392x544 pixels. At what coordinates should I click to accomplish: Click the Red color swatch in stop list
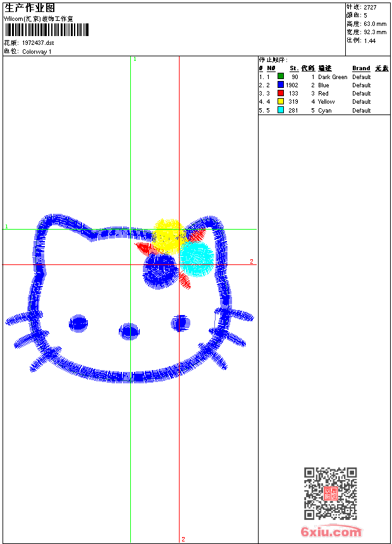click(281, 93)
